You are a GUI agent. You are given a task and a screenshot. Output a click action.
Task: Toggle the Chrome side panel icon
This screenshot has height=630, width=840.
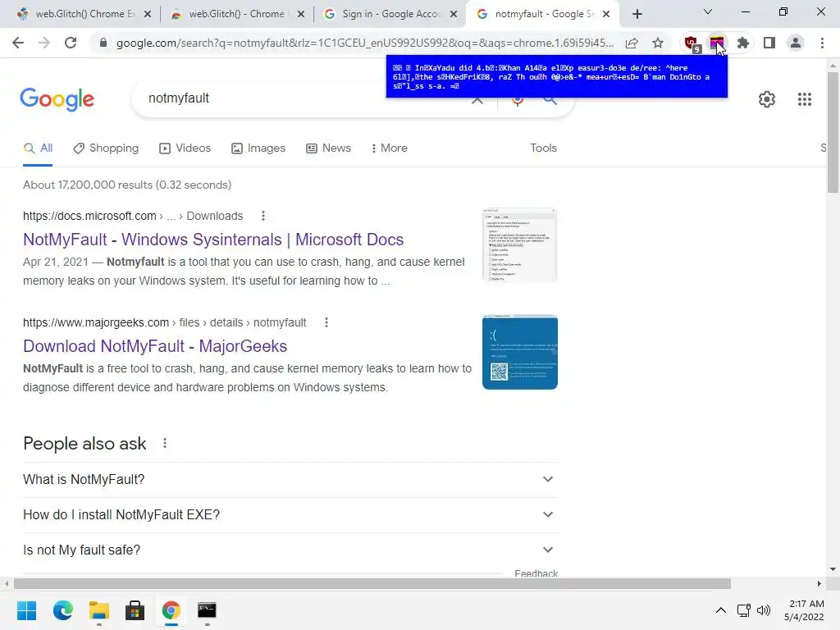coord(769,43)
